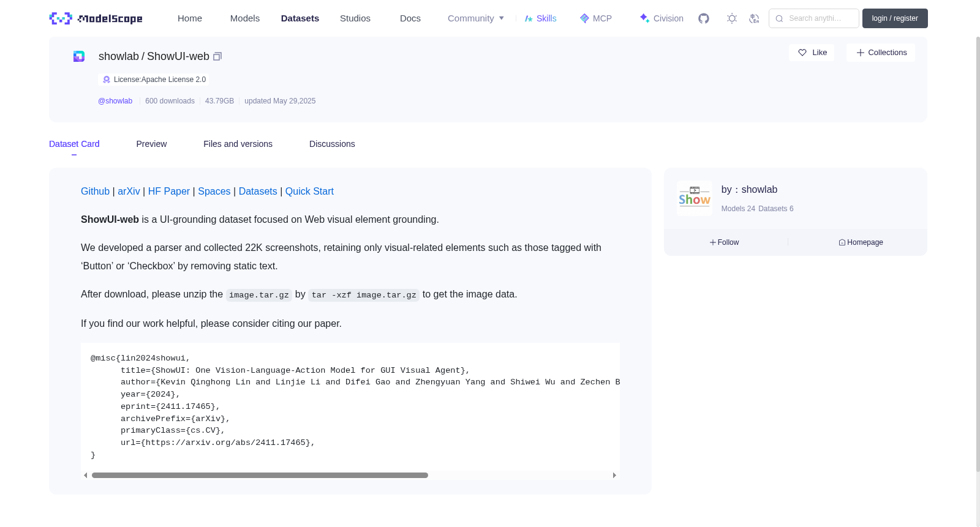This screenshot has height=527, width=980.
Task: Click the 'by : showlab' author name
Action: [749, 190]
